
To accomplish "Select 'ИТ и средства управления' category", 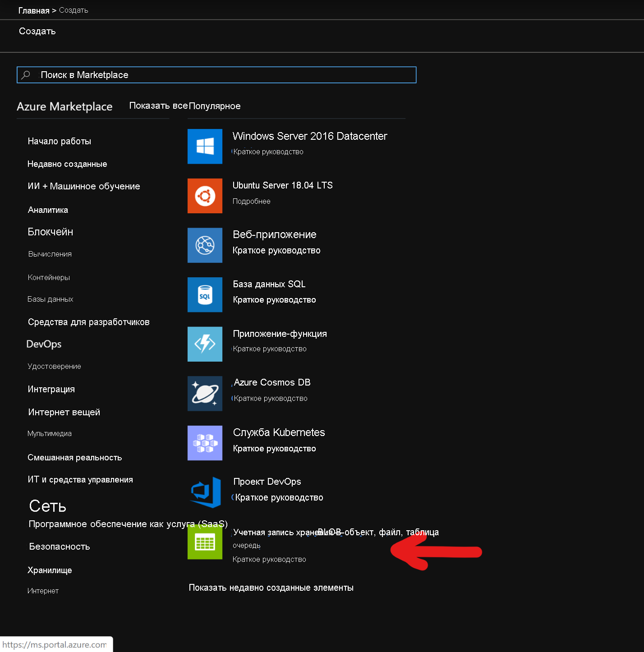I will [80, 479].
